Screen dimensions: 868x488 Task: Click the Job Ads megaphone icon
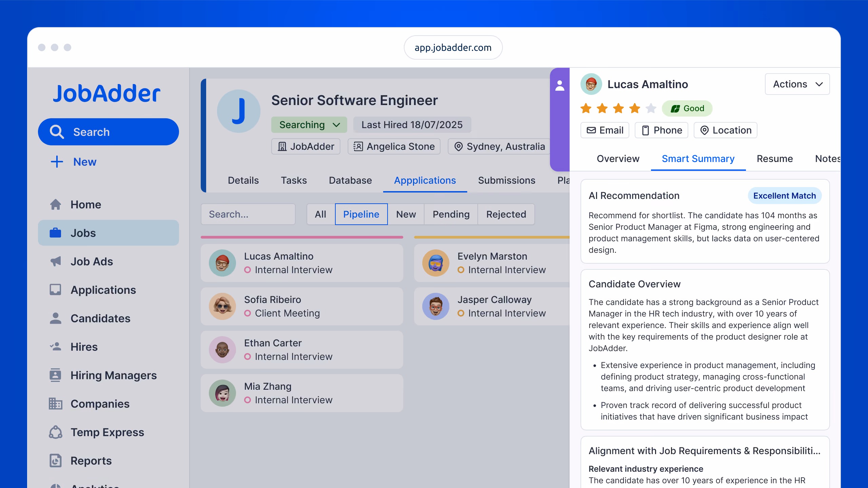(56, 261)
